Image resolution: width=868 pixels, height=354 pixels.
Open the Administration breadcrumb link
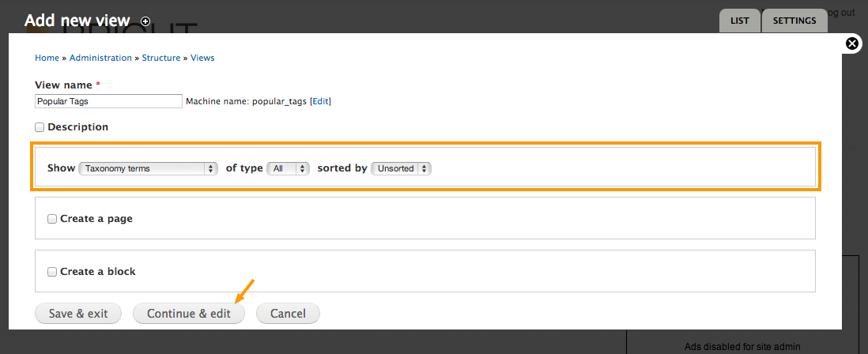pos(100,58)
